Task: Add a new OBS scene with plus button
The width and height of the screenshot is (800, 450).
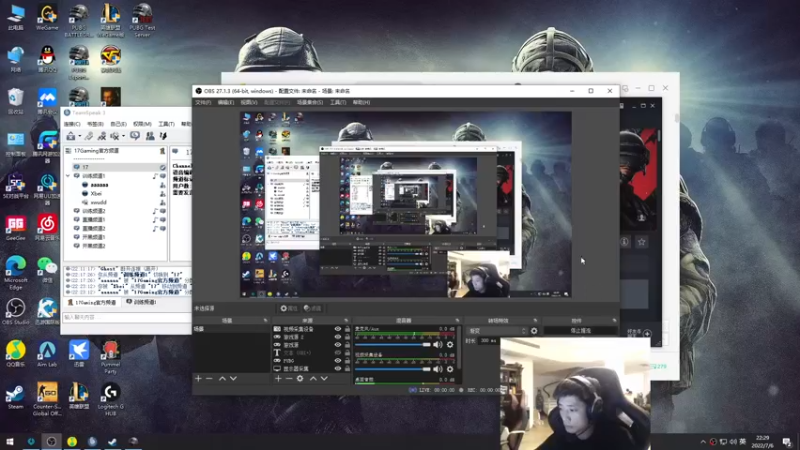Action: point(198,379)
